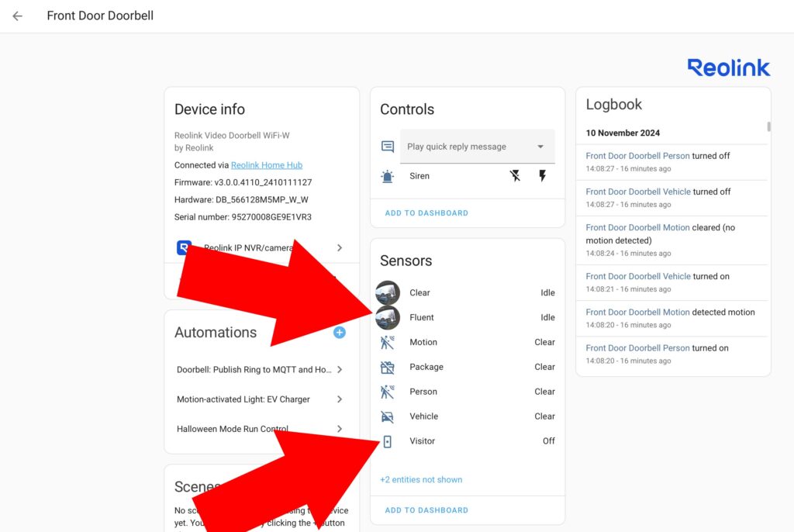Click the quick reply message icon in Controls
The height and width of the screenshot is (532, 794).
coord(388,147)
